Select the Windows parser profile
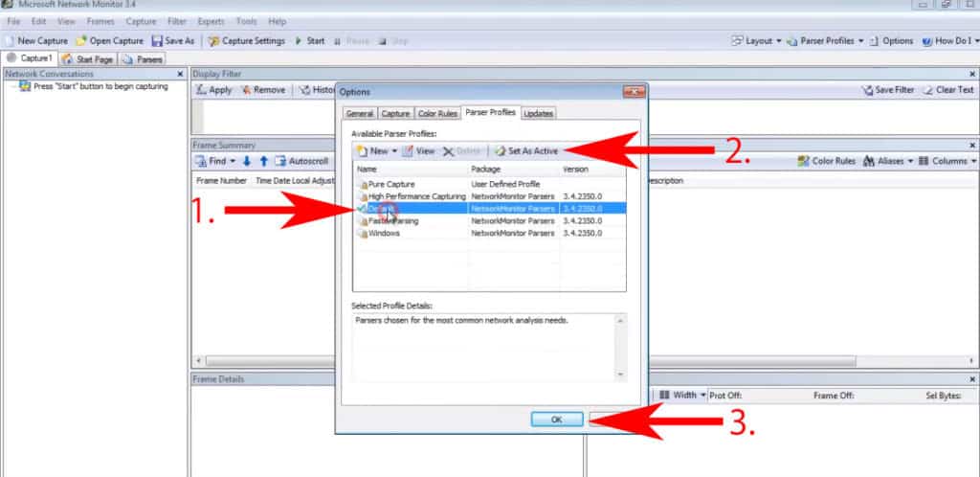The height and width of the screenshot is (477, 980). [489, 233]
